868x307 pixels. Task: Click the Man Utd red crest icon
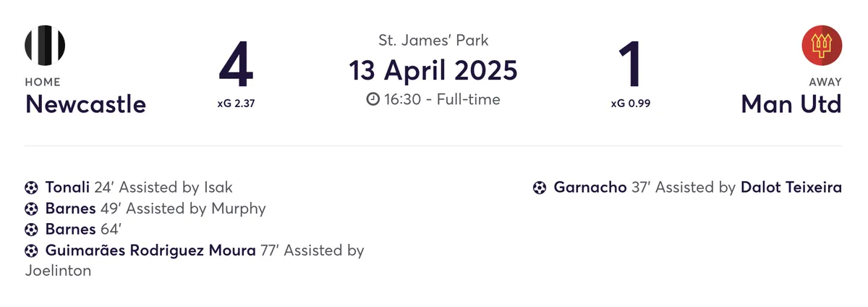822,45
